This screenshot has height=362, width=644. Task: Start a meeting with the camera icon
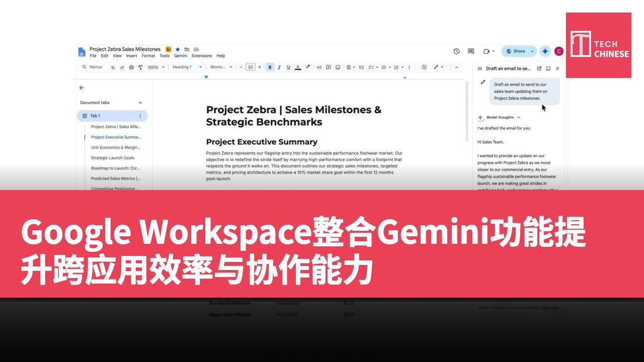point(487,51)
